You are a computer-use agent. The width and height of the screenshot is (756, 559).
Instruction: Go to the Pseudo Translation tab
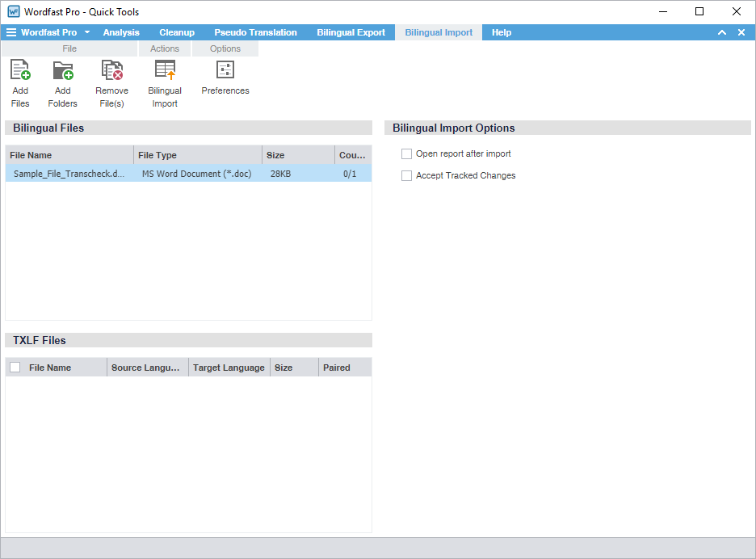255,32
